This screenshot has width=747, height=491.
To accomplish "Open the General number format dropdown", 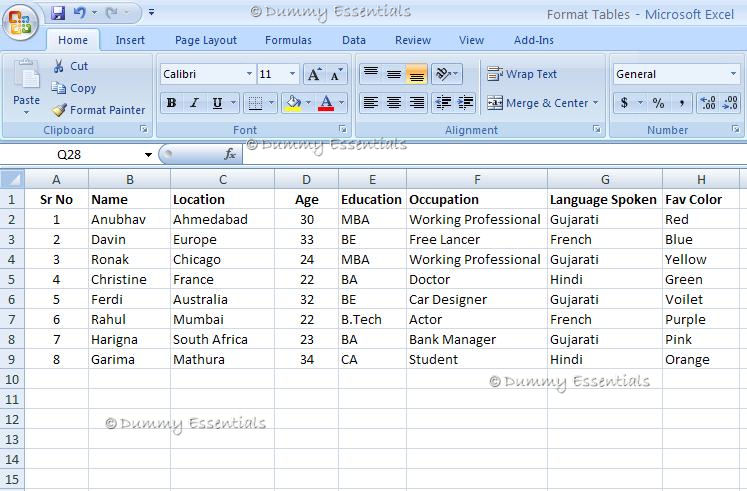I will [x=733, y=74].
